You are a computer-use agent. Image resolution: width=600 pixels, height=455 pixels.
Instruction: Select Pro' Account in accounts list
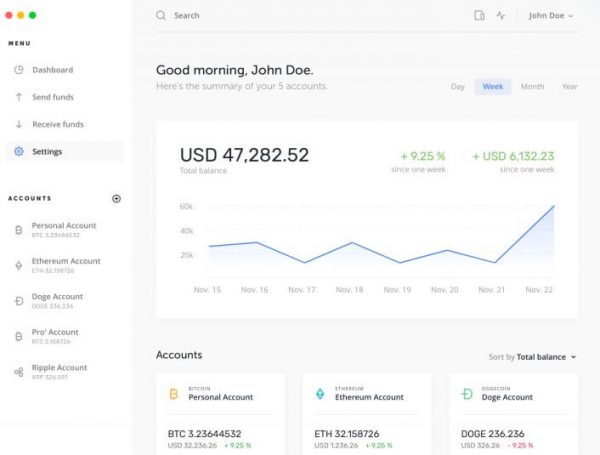(54, 335)
